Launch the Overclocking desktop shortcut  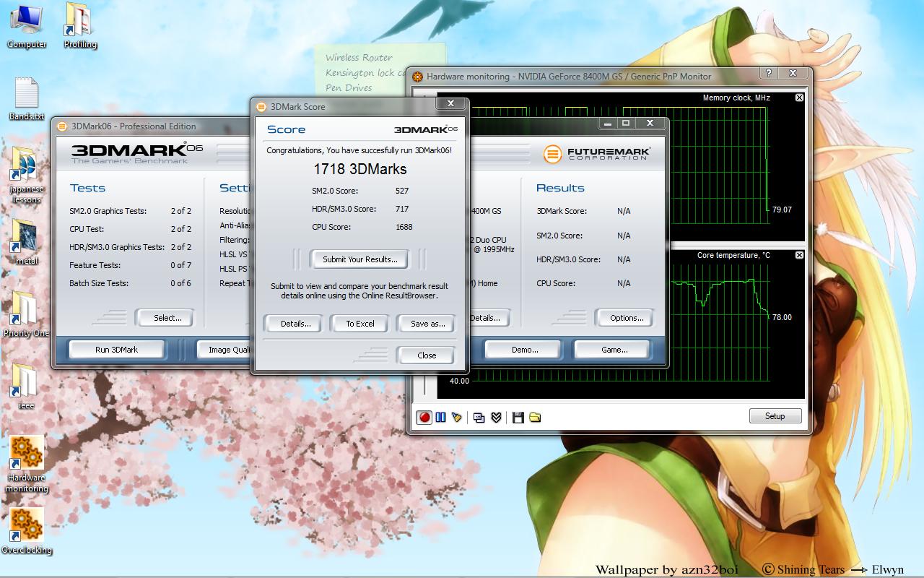click(x=27, y=531)
